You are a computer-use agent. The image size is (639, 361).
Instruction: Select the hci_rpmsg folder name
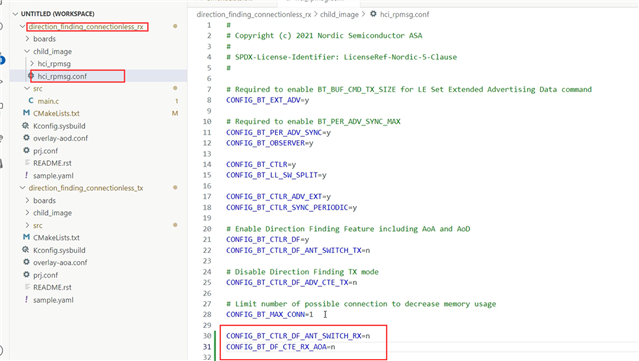[x=54, y=64]
